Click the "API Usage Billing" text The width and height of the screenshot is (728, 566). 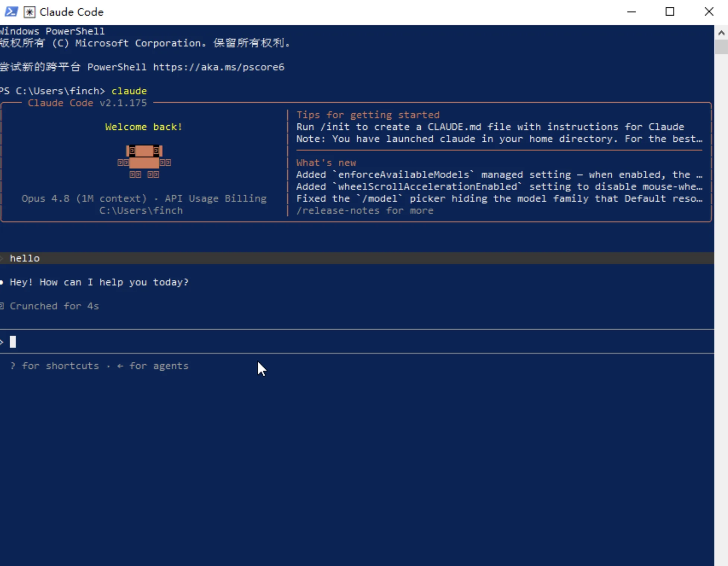click(x=216, y=198)
